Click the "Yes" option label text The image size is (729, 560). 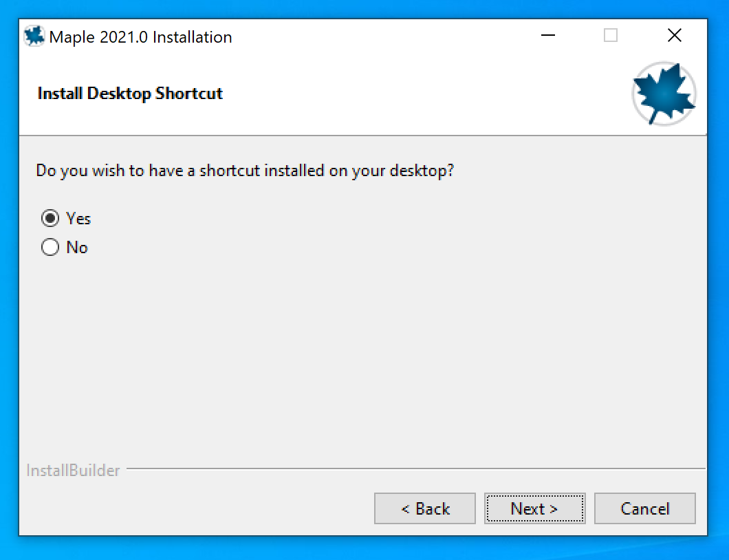[x=78, y=219]
